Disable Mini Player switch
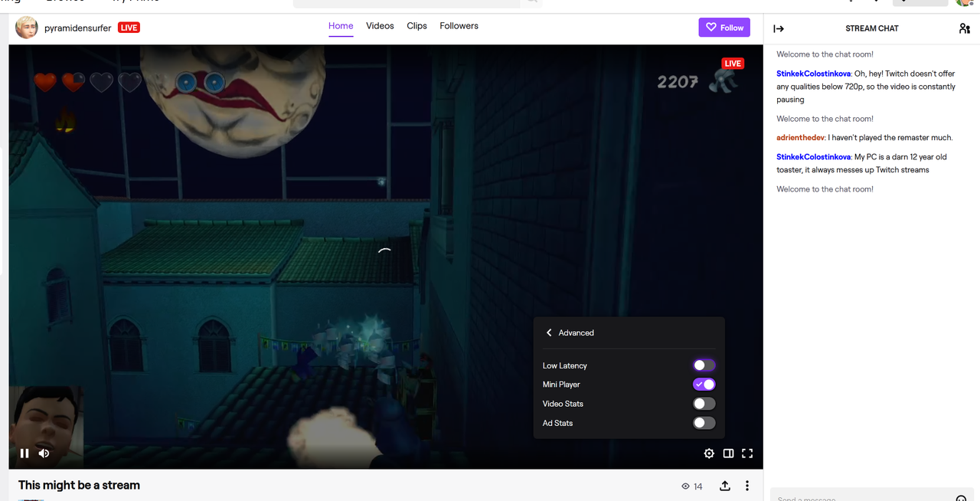Viewport: 980px width, 501px height. click(x=704, y=385)
